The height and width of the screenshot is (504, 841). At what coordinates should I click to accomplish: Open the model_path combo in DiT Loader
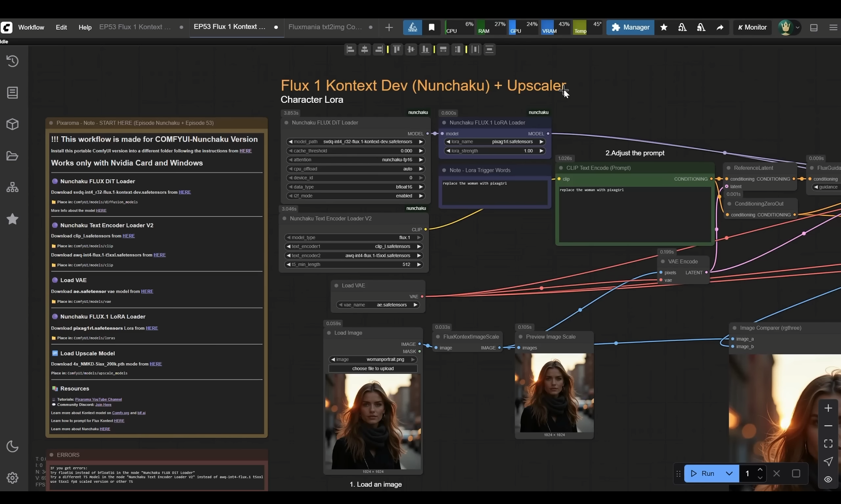(x=355, y=142)
